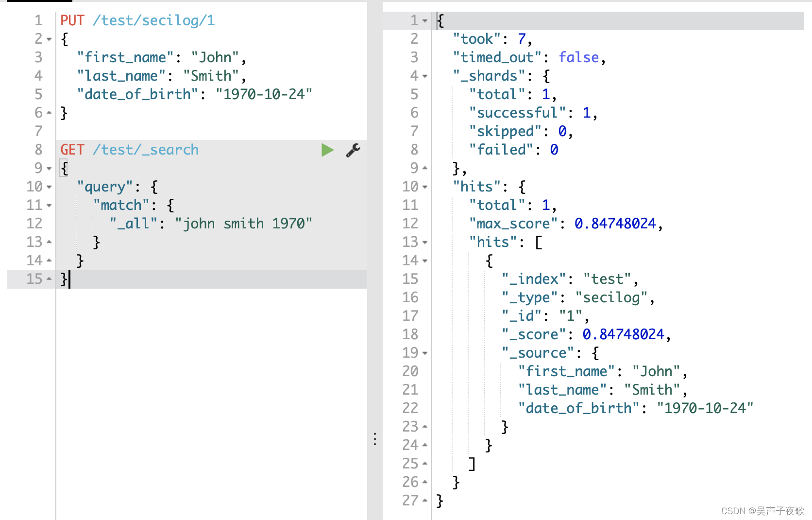This screenshot has height=520, width=812.
Task: Click the "_score" response line
Action: tap(586, 334)
